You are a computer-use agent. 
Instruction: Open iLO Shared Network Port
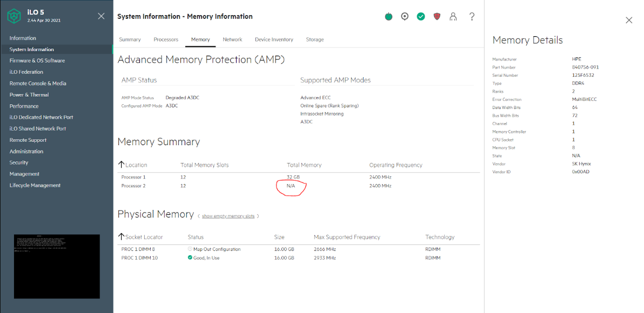pyautogui.click(x=38, y=128)
